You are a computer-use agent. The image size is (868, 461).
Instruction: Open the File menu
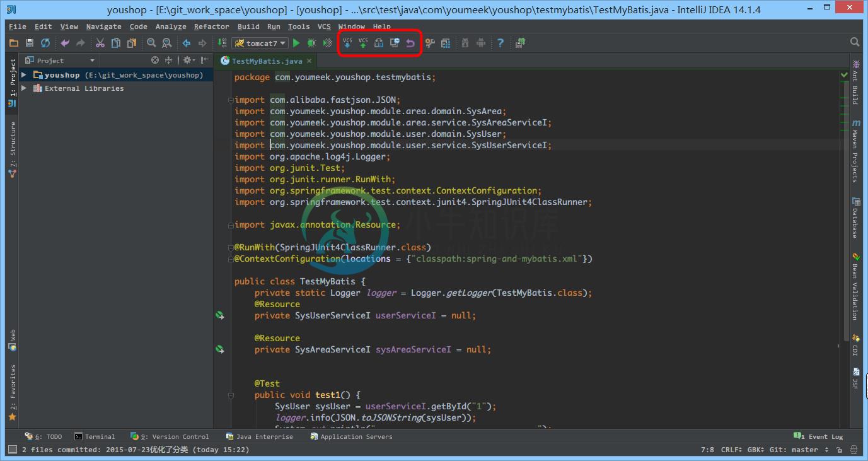(x=18, y=26)
